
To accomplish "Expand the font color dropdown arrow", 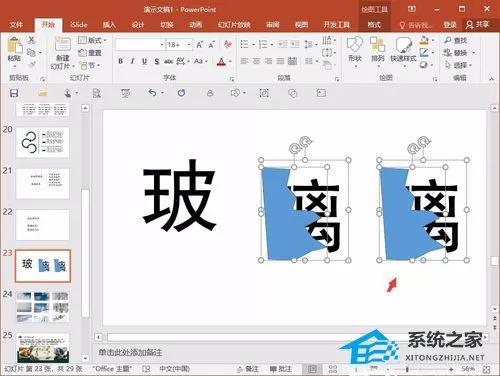I will [230, 61].
